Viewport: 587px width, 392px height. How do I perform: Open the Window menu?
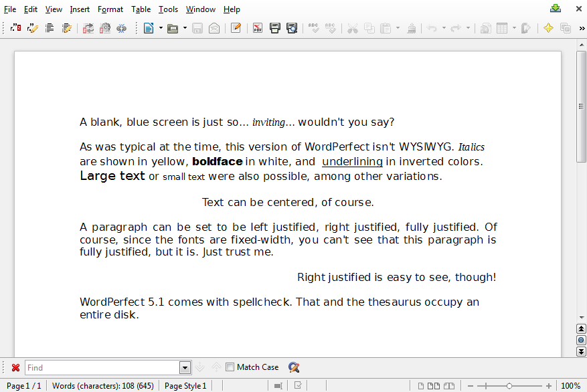[x=201, y=9]
